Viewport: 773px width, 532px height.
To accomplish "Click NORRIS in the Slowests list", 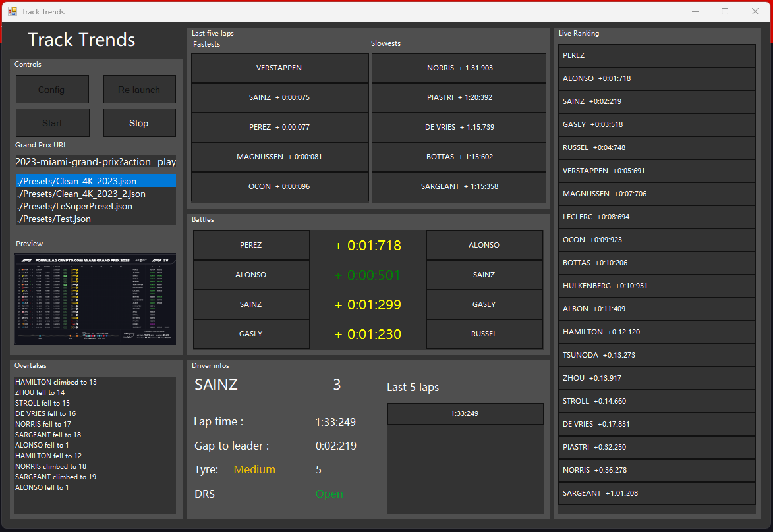I will [x=459, y=68].
